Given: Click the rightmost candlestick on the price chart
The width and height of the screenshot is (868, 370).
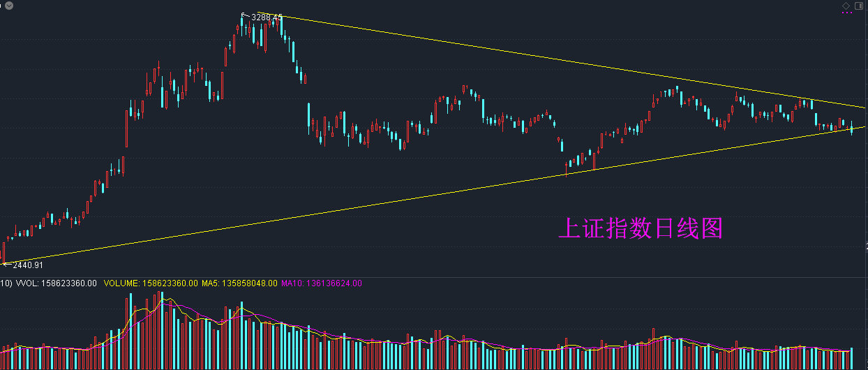Looking at the screenshot, I should (x=852, y=127).
